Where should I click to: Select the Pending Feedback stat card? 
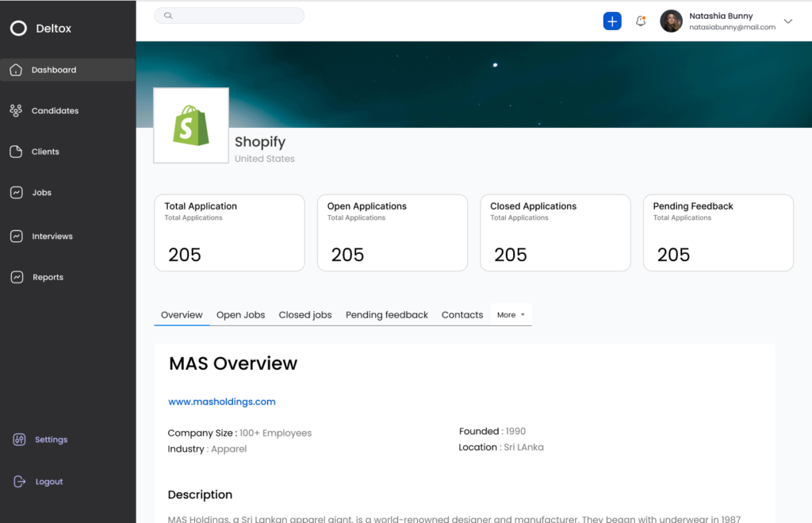pyautogui.click(x=718, y=233)
